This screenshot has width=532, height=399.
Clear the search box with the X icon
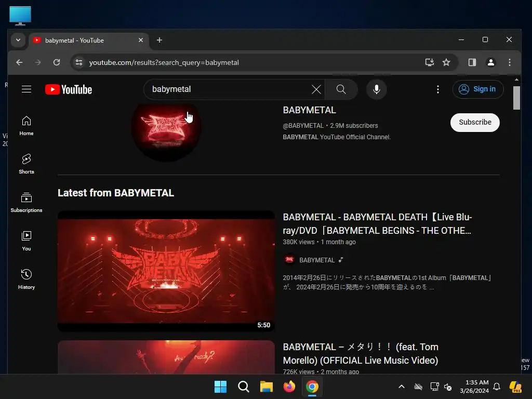pyautogui.click(x=316, y=89)
